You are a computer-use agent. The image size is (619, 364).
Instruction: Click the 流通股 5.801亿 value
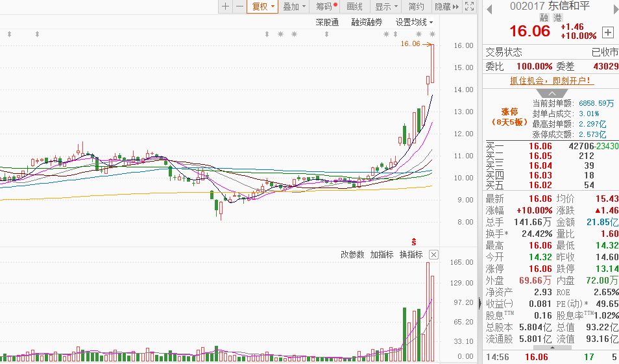coord(535,339)
